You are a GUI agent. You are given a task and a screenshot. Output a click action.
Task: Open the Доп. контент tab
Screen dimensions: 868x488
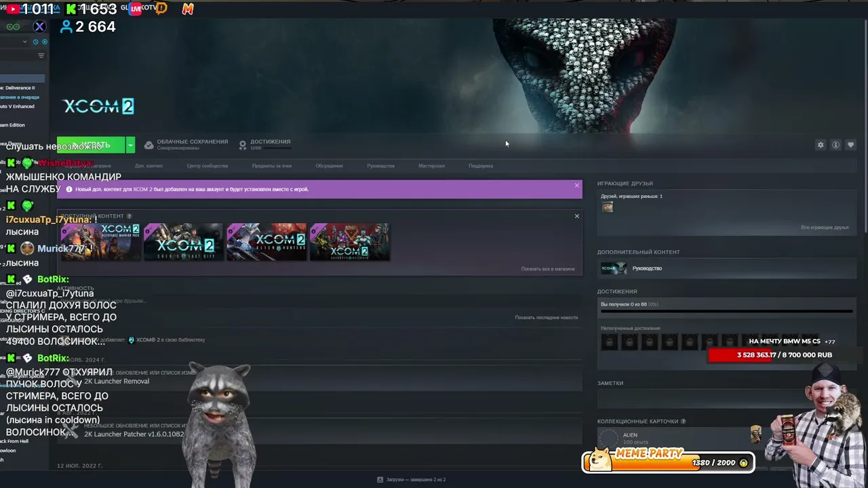pyautogui.click(x=149, y=166)
